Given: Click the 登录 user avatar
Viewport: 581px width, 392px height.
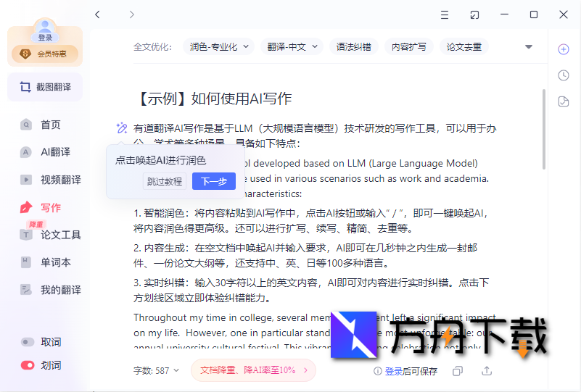Looking at the screenshot, I should point(45,30).
